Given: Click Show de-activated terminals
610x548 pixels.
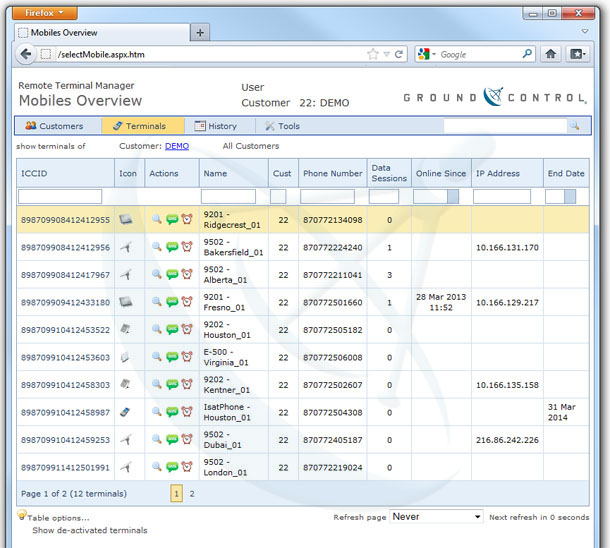Looking at the screenshot, I should pos(90,530).
